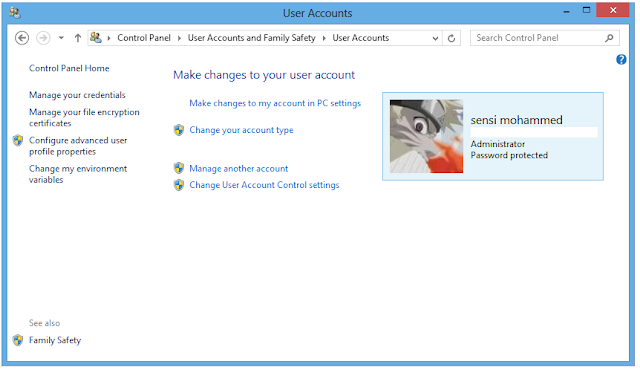The image size is (640, 370).
Task: Minimize the User Accounts window
Action: point(566,12)
